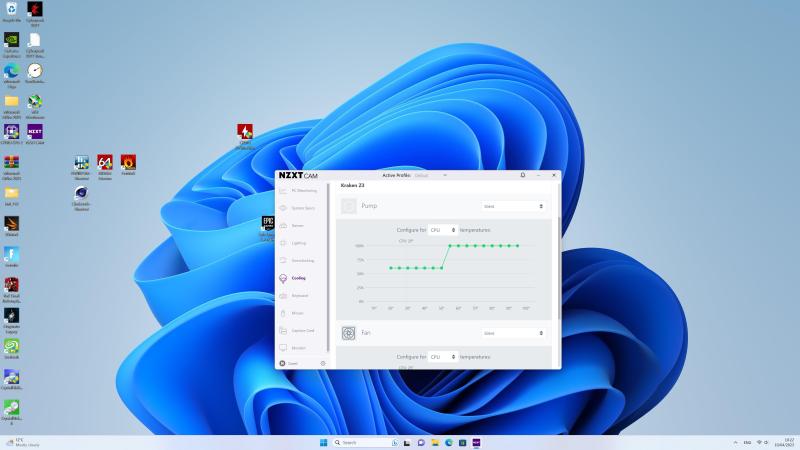Select Overclocking in the CAM sidebar
The image size is (800, 450).
tap(302, 260)
